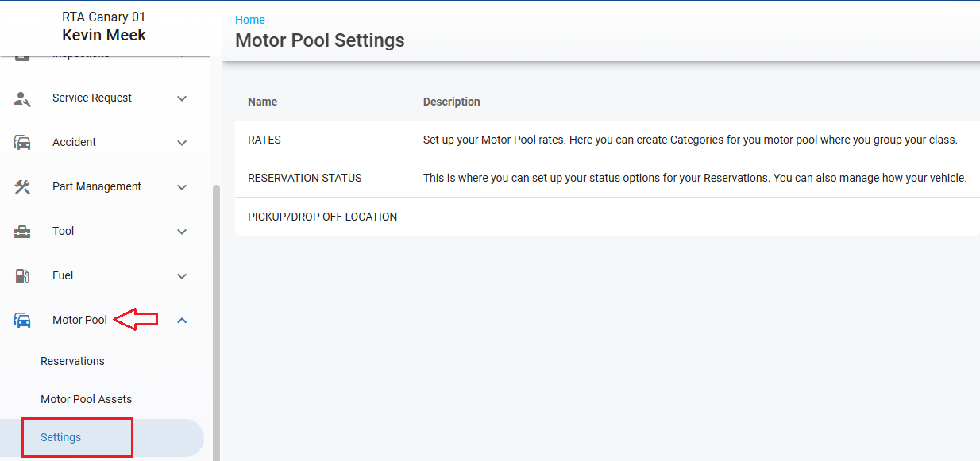This screenshot has height=461, width=980.
Task: Click the Accident car icon
Action: (x=22, y=143)
